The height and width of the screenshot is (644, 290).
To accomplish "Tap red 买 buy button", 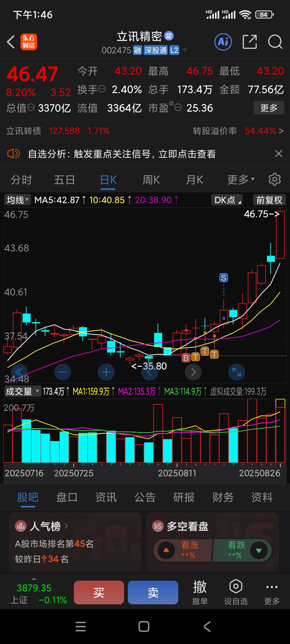I will pos(99,592).
